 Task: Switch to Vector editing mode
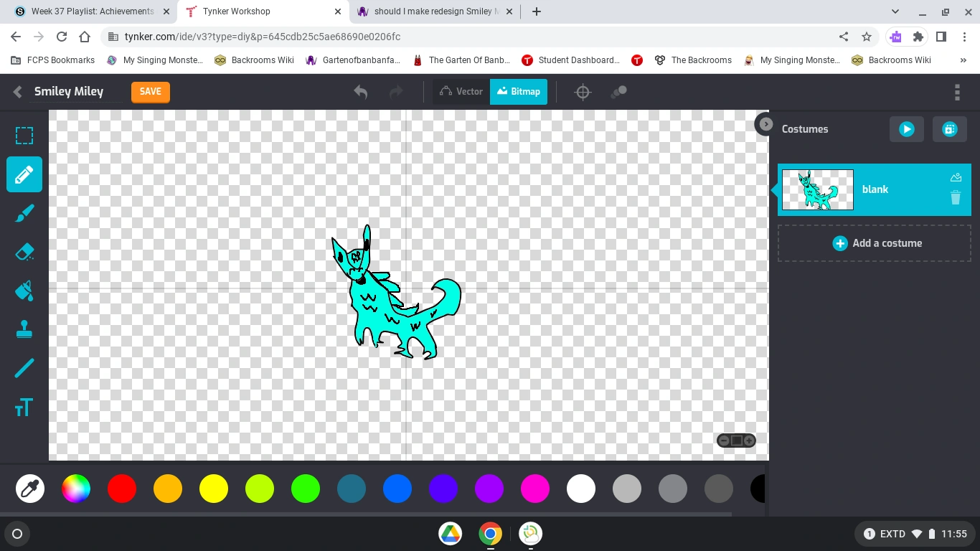461,91
